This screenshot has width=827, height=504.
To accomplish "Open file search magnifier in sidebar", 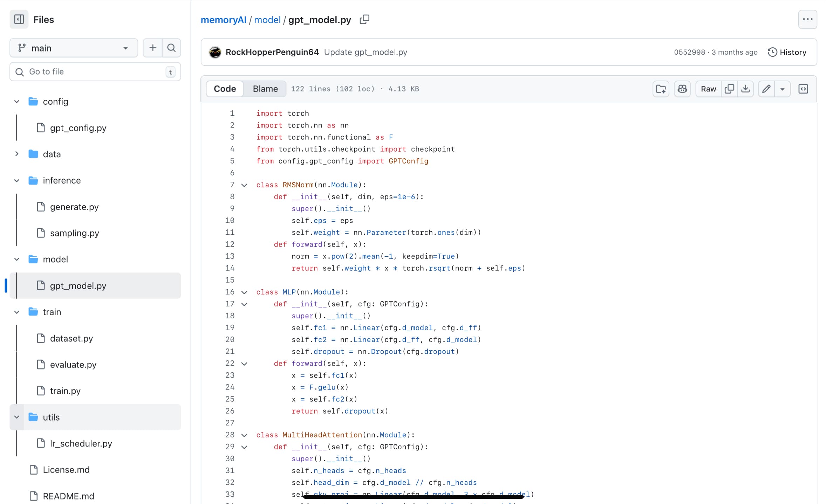I will [171, 48].
